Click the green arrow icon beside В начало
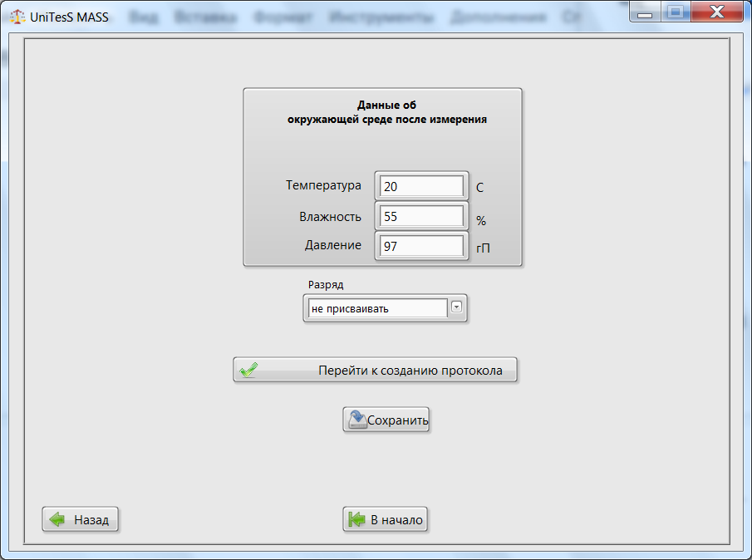 (x=357, y=520)
